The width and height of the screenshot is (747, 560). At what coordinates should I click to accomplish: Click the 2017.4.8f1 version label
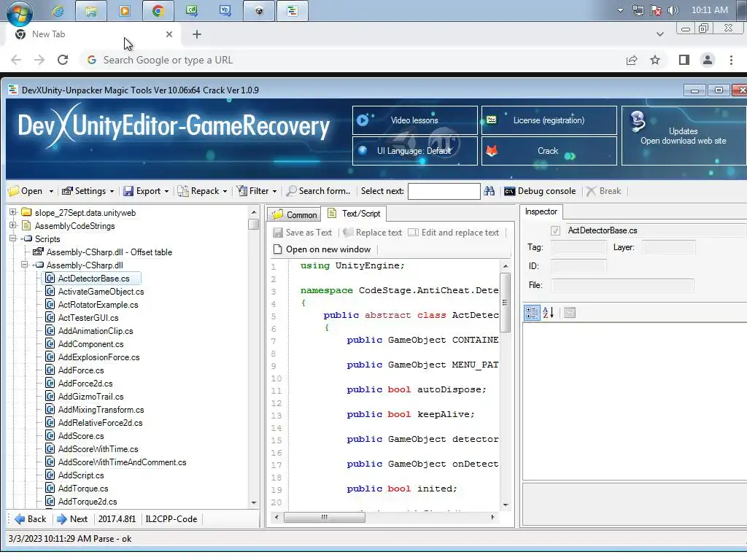[117, 519]
